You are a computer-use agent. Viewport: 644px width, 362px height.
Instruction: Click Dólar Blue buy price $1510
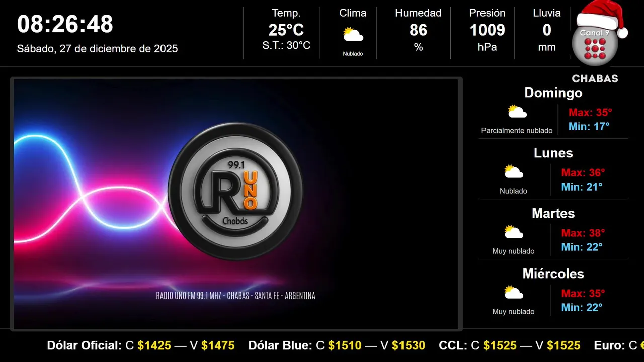point(345,345)
